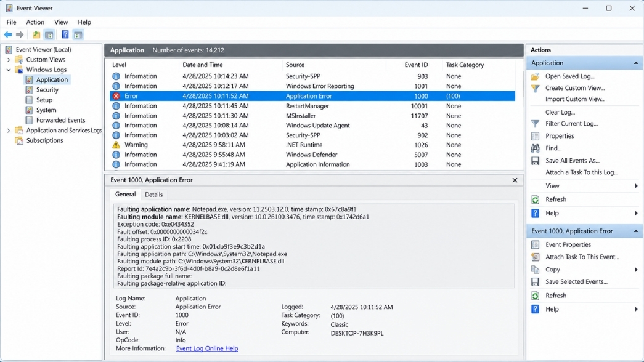Switch to the Details tab

click(x=153, y=195)
